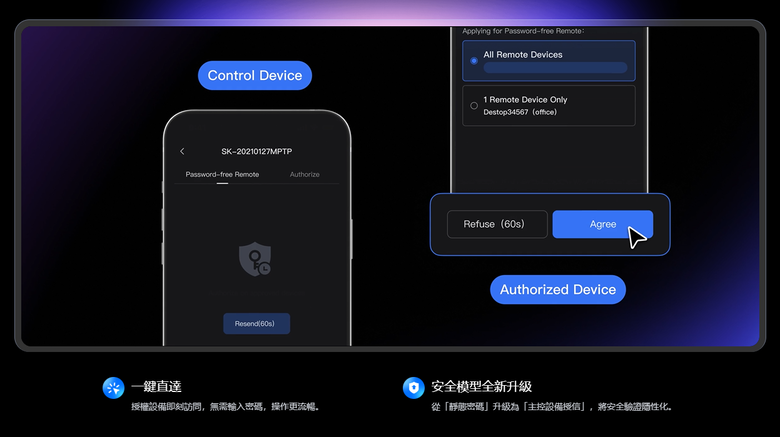Click the blue sparkle icon beside 一鍵直達

click(x=113, y=388)
